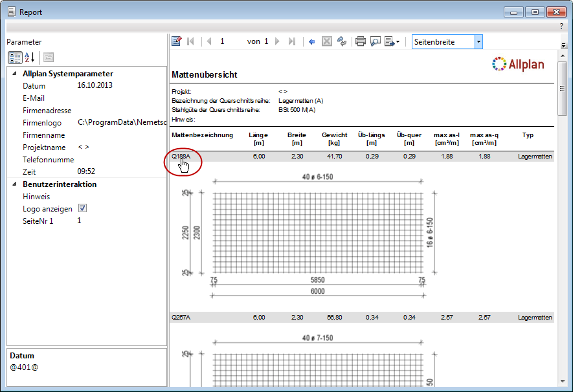
Task: Click the help question mark
Action: [561, 27]
